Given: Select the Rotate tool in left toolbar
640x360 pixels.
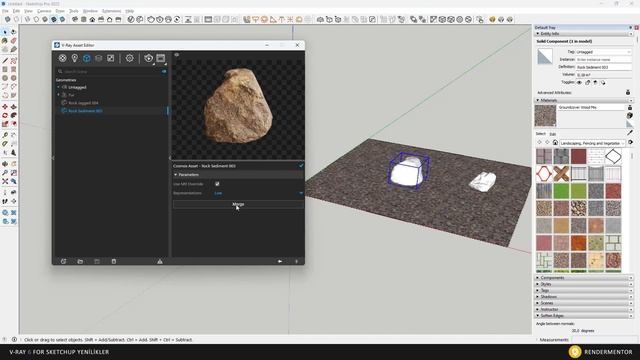Looking at the screenshot, I should (5, 115).
